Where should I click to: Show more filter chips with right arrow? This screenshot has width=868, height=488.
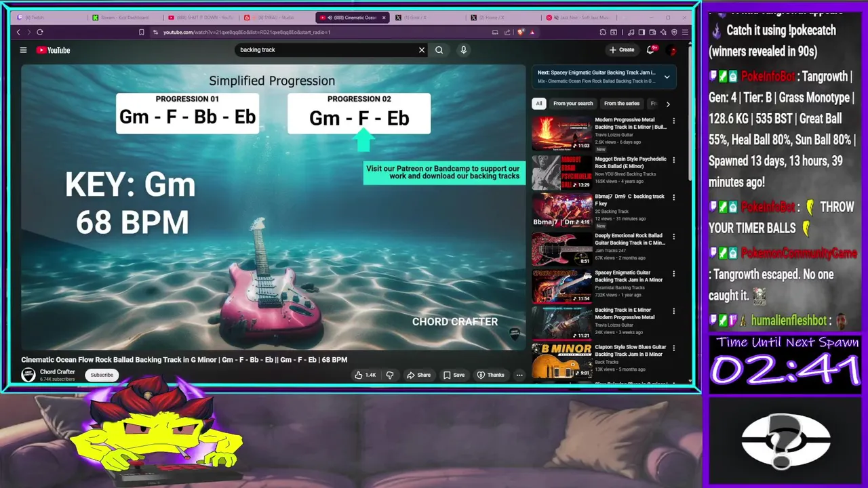tap(668, 104)
